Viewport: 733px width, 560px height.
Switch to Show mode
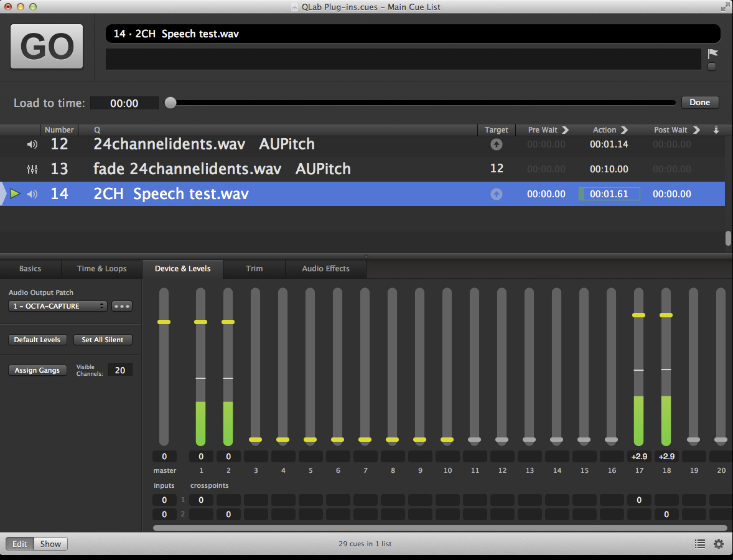50,544
